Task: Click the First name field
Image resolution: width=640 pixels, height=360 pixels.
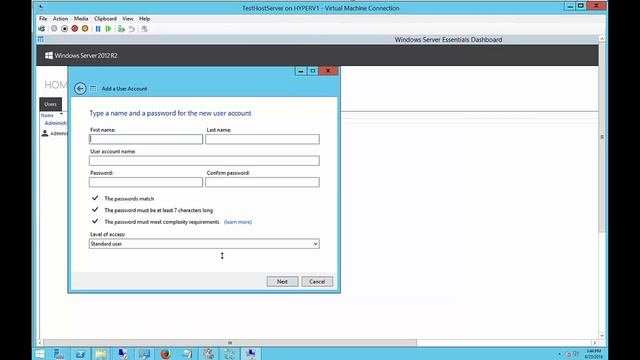Action: (146, 139)
